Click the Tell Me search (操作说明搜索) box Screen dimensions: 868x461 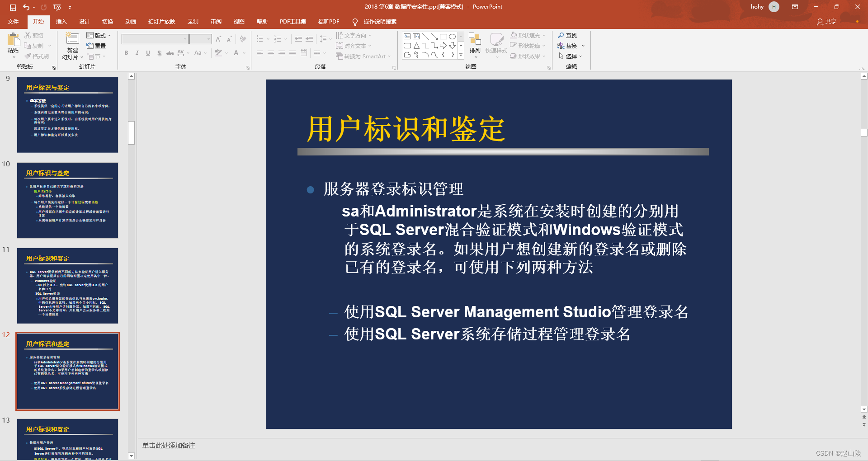[375, 22]
